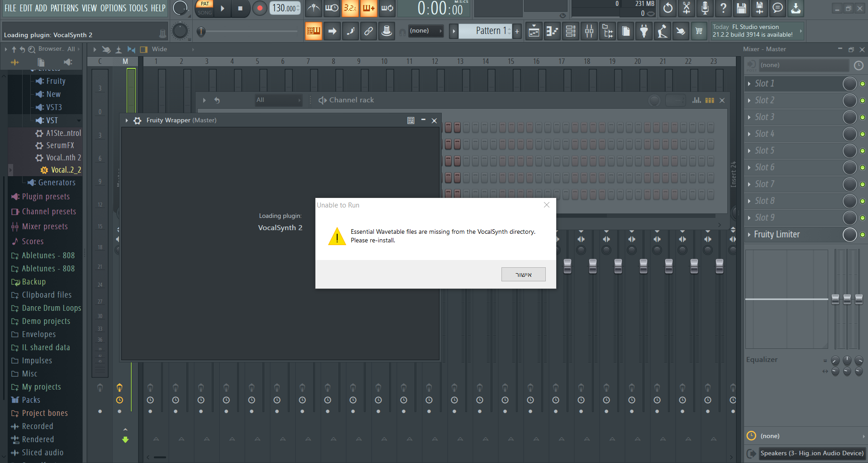The width and height of the screenshot is (868, 463).
Task: Click the transport Stop button
Action: [240, 8]
